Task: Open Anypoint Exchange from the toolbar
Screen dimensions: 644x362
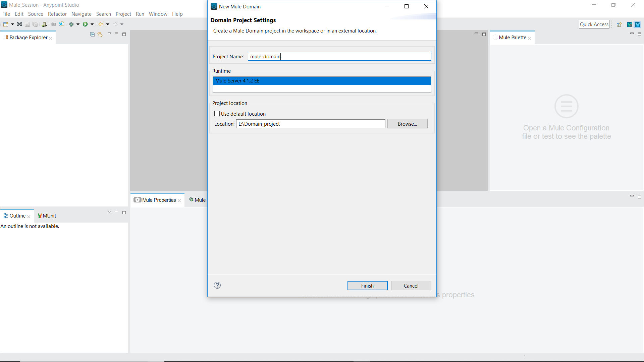Action: coord(19,24)
